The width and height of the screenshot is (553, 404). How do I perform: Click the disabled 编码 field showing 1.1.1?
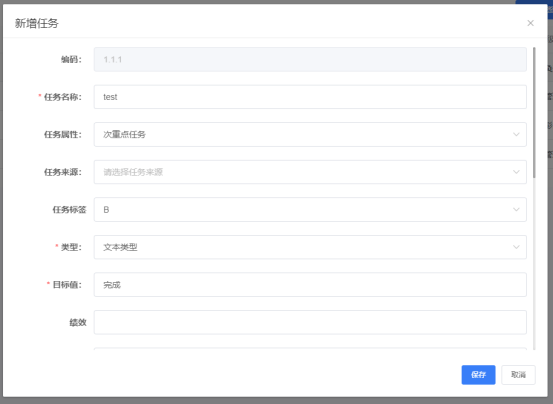click(x=310, y=59)
